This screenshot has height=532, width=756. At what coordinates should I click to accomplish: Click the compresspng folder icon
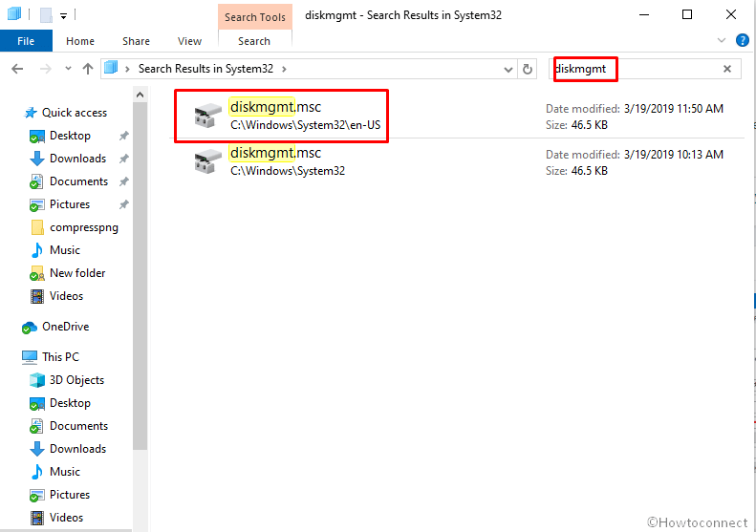tap(37, 227)
